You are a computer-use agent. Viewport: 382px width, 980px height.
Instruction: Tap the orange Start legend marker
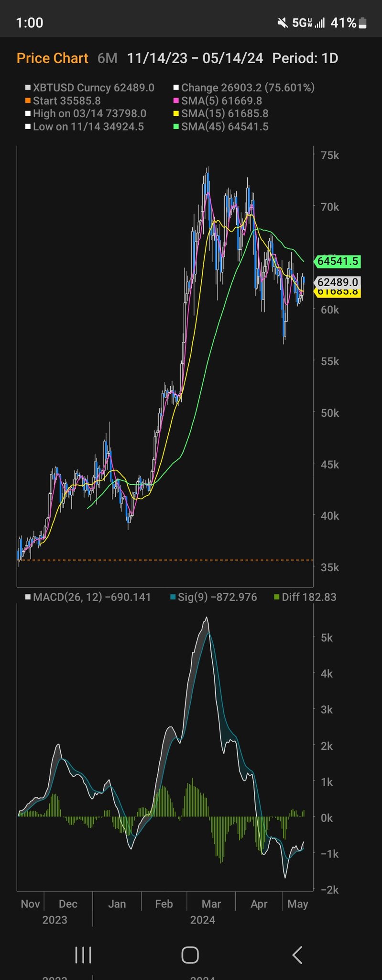click(28, 101)
